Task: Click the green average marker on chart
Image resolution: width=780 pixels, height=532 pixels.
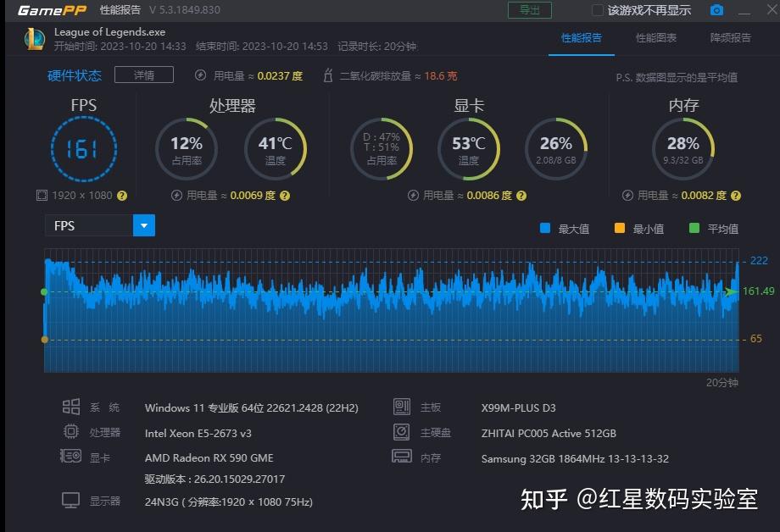Action: coord(44,292)
